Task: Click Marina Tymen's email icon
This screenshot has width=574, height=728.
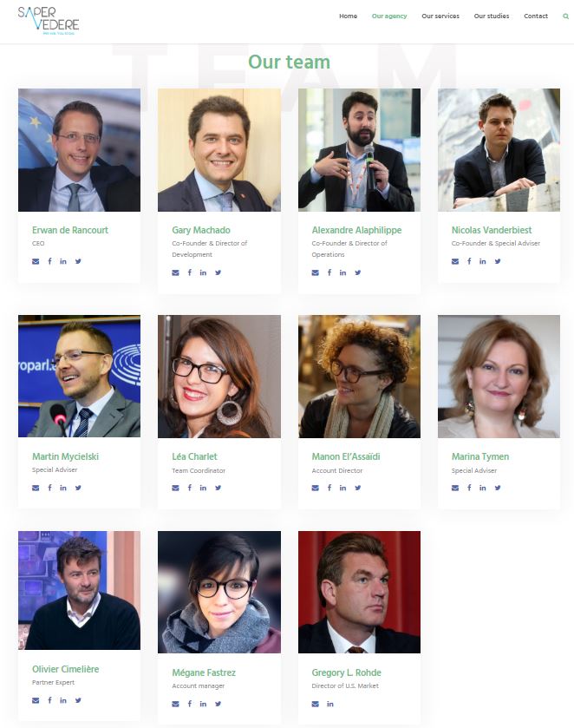Action: (455, 488)
